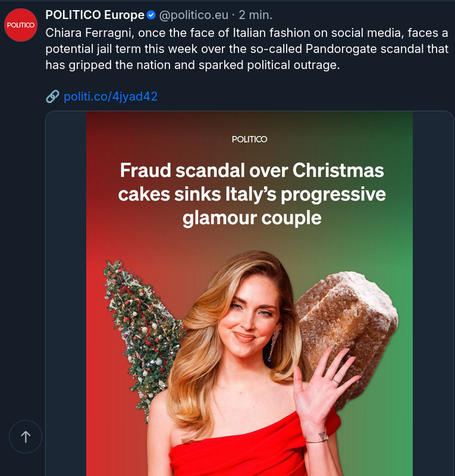The width and height of the screenshot is (455, 476).
Task: Click the @politico.eu handle
Action: pyautogui.click(x=195, y=15)
